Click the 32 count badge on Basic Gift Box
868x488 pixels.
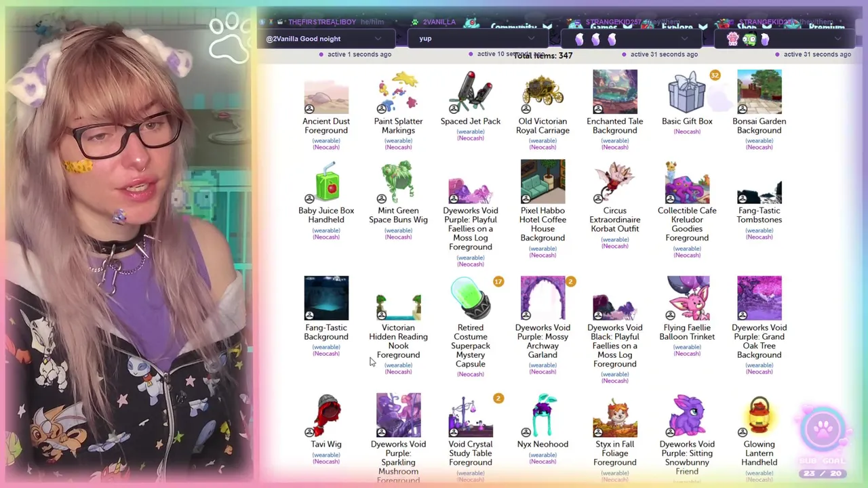pos(715,75)
